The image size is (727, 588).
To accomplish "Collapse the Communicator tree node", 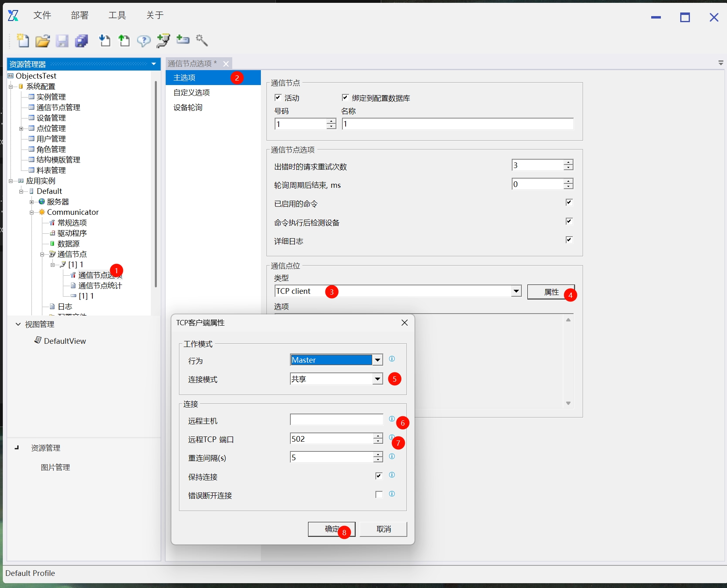I will coord(31,212).
